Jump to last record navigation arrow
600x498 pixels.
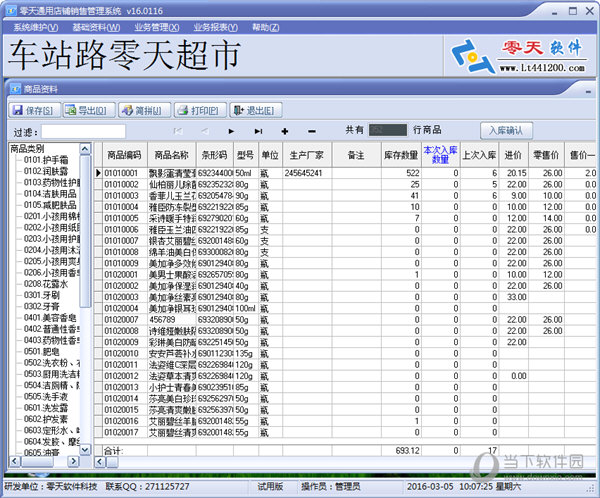(x=258, y=131)
